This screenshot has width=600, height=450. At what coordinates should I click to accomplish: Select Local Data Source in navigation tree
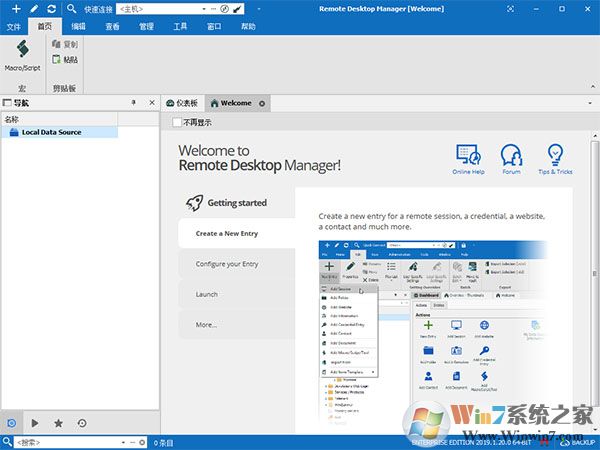pos(50,132)
